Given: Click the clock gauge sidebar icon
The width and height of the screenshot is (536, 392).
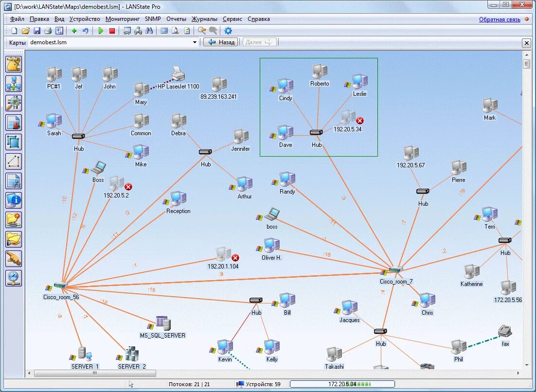Looking at the screenshot, I should (x=14, y=278).
